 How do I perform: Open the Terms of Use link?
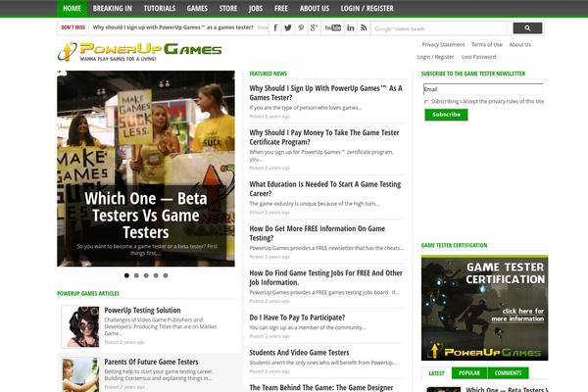tap(487, 45)
